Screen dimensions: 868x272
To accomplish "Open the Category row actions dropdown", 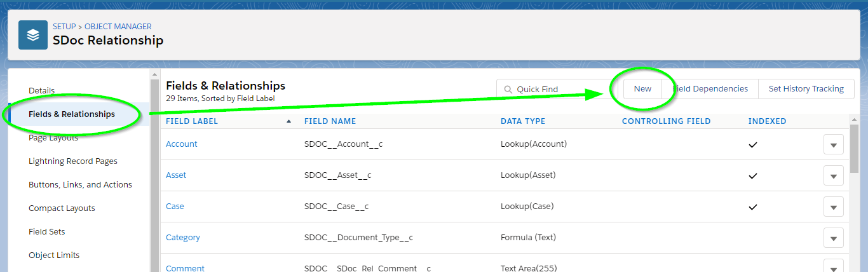I will point(833,238).
